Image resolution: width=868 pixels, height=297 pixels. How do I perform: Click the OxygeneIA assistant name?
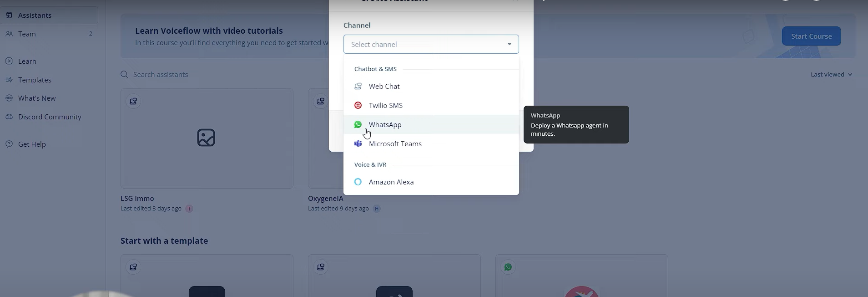326,199
